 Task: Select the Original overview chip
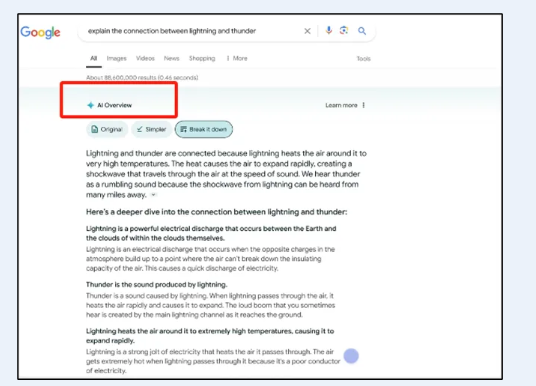pos(107,129)
